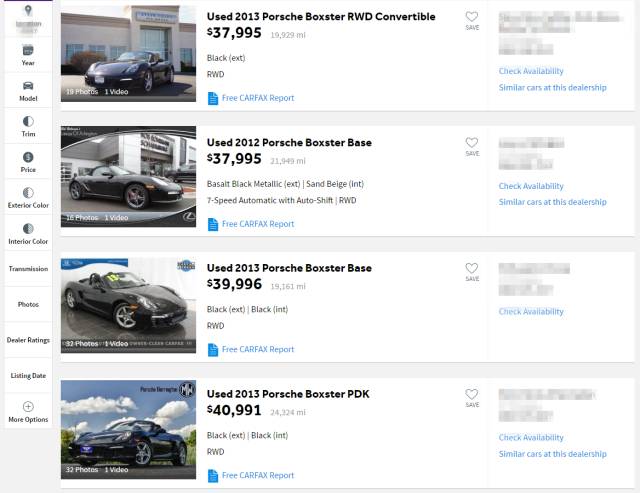Viewport: 640px width, 493px height.
Task: Click Free CARFAX Report text for Boxster PDK
Action: tap(258, 476)
